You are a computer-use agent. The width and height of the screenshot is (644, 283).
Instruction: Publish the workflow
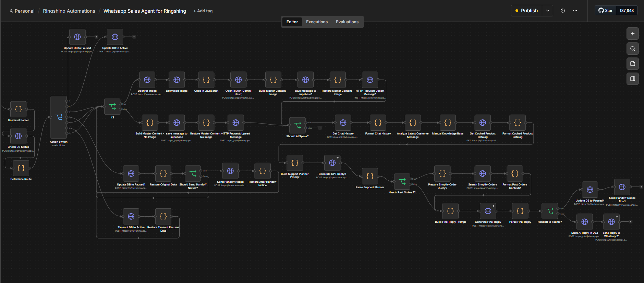[526, 11]
